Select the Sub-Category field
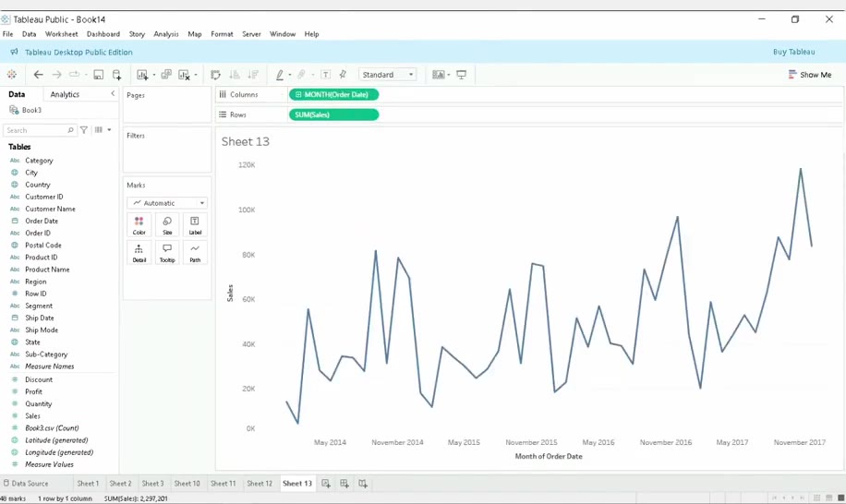 coord(46,354)
